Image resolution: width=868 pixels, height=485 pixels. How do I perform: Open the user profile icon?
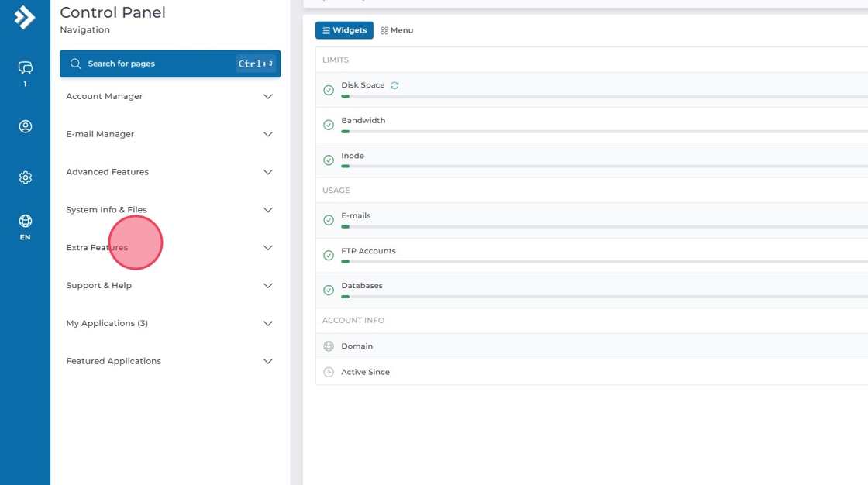pos(25,126)
